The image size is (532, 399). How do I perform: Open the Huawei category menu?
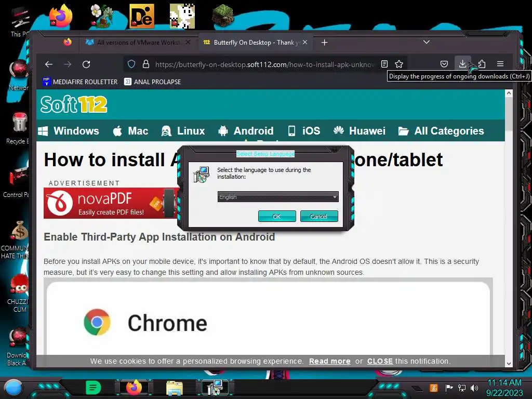pos(360,131)
